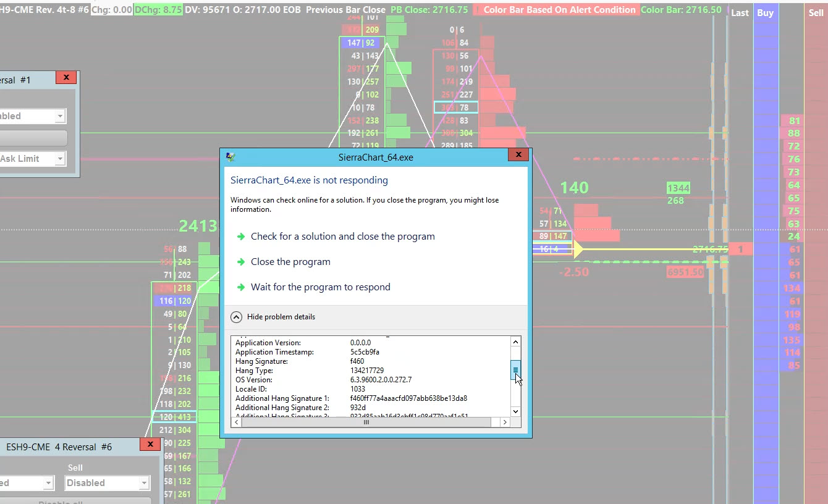Open the Disabled dropdown under Sell in Reversal #6 window
Screen dimensions: 828x504
pyautogui.click(x=108, y=483)
